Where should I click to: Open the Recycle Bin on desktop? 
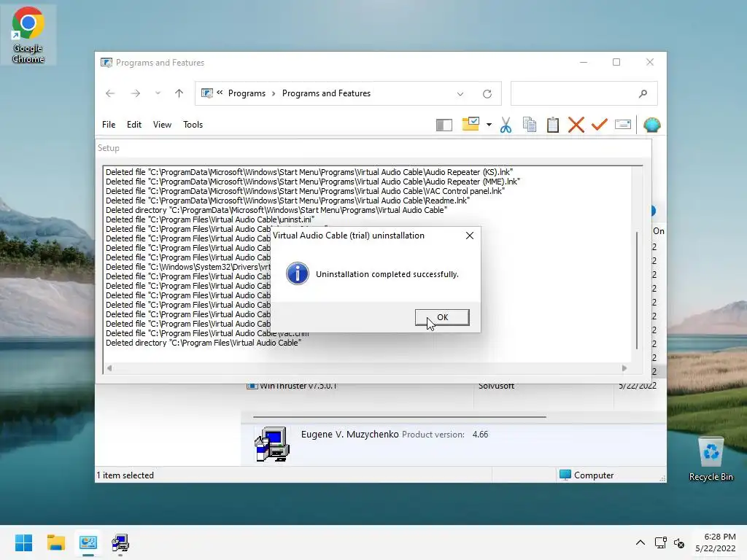click(x=711, y=459)
